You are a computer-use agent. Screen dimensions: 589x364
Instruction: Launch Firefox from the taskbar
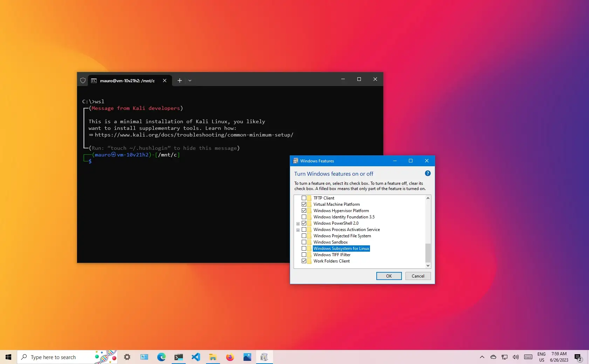click(230, 357)
